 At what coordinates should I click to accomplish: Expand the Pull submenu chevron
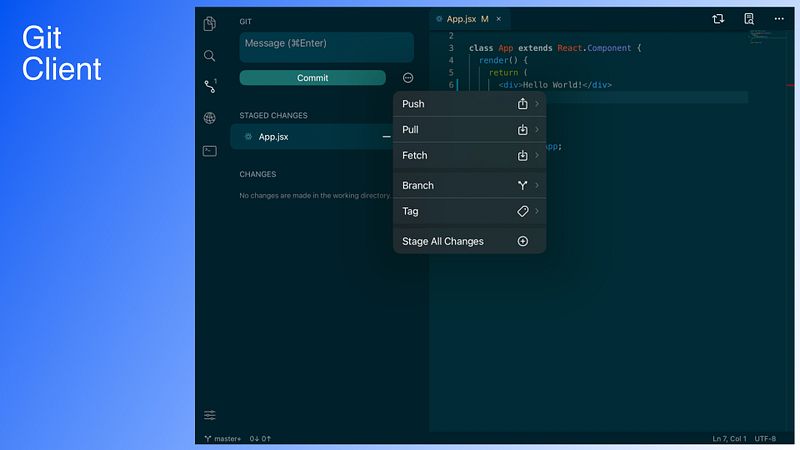(537, 130)
